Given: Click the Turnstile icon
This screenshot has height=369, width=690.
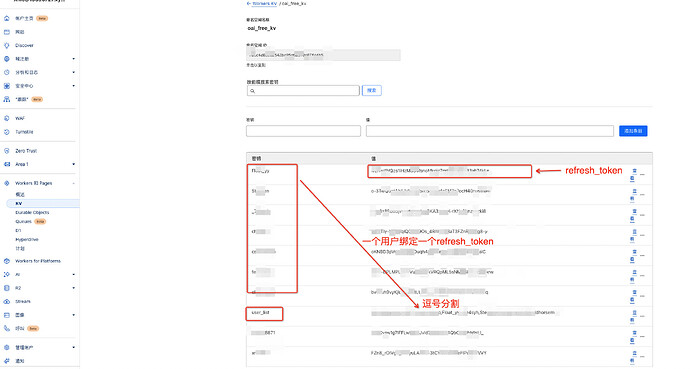Looking at the screenshot, I should [x=7, y=132].
